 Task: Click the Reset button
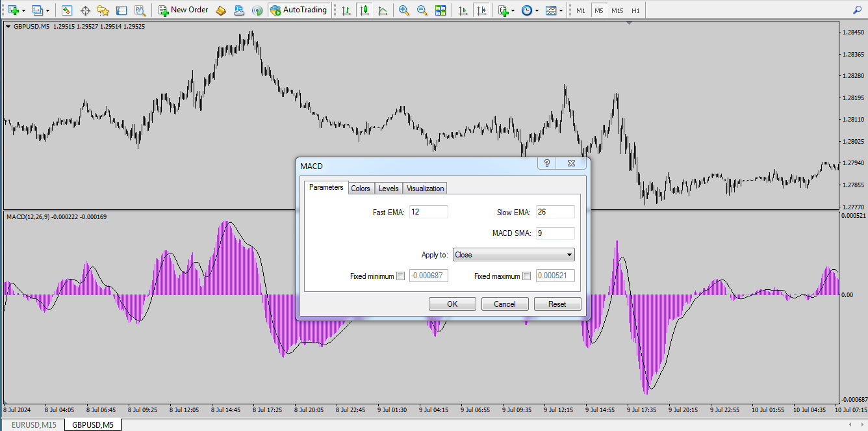[x=557, y=304]
